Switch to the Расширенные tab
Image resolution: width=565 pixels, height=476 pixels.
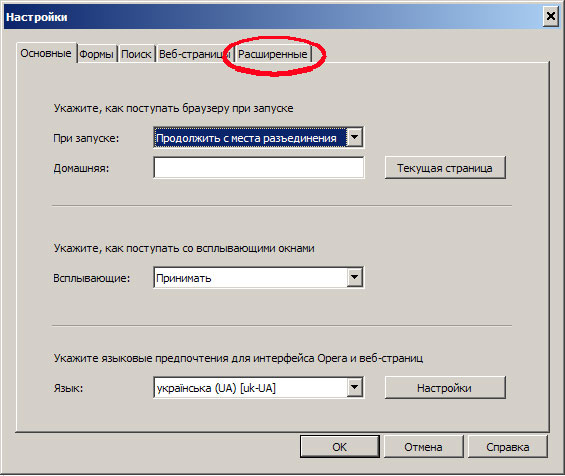point(273,54)
